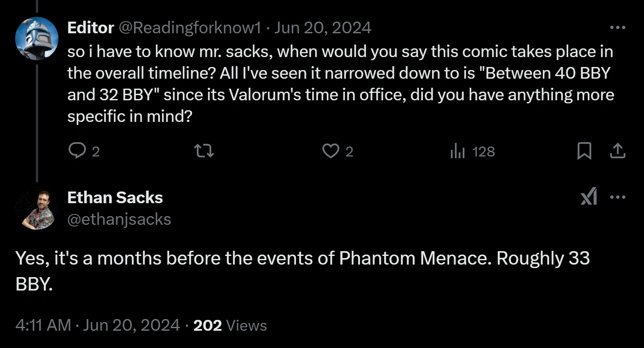644x348 pixels.
Task: Visit the @Readingforknow1 handle
Action: pos(190,28)
